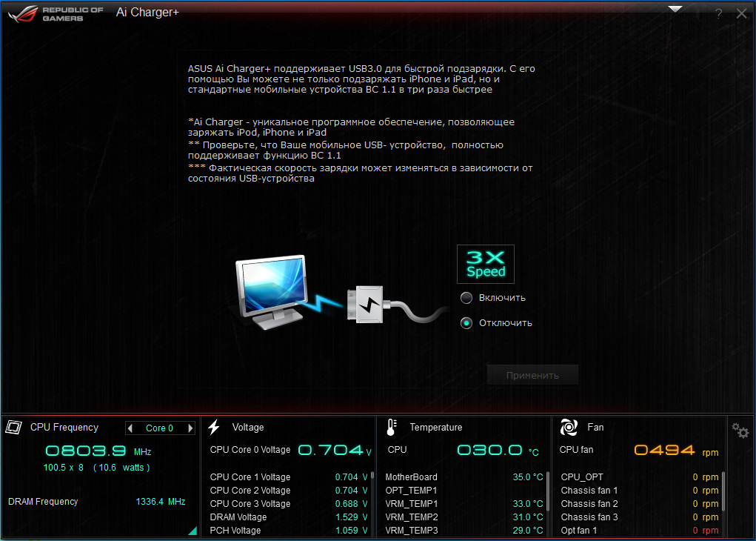Click the PCH Voltage row
Viewport: 756px width, 541px height.
click(x=289, y=531)
